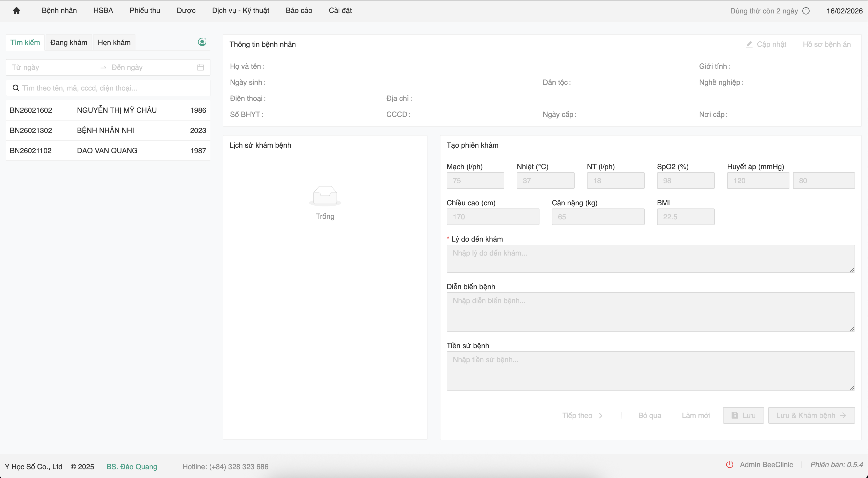This screenshot has width=868, height=478.
Task: Click Tiếp theo with chevron arrow
Action: point(582,415)
